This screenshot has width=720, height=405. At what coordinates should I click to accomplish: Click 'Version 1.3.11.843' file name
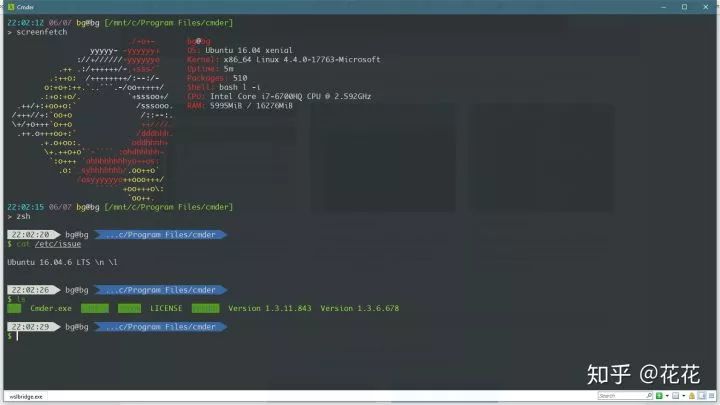(270, 309)
